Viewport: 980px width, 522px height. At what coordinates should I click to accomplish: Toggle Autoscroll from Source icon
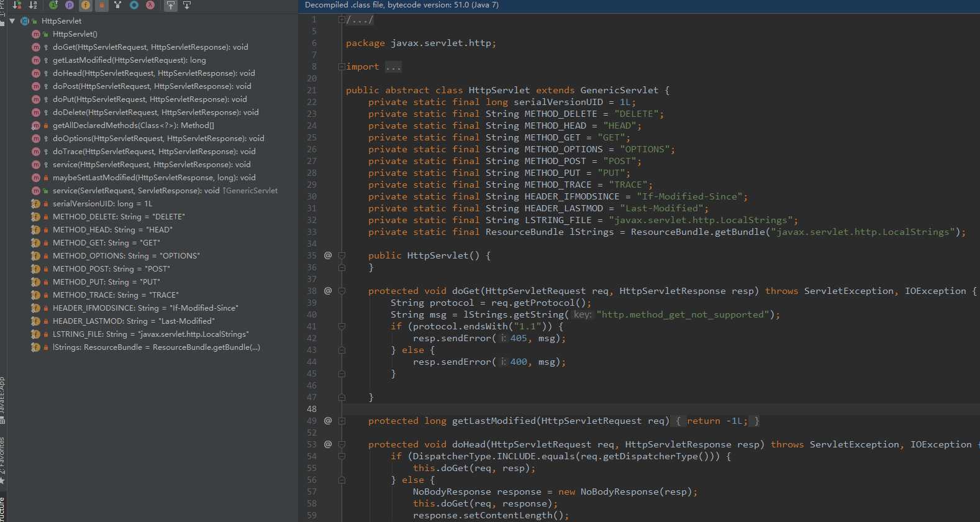coord(187,5)
